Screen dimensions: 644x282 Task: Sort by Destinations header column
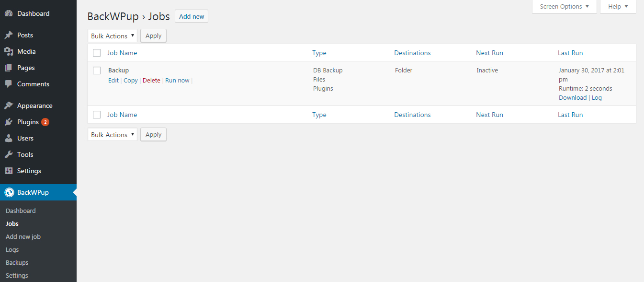(412, 53)
